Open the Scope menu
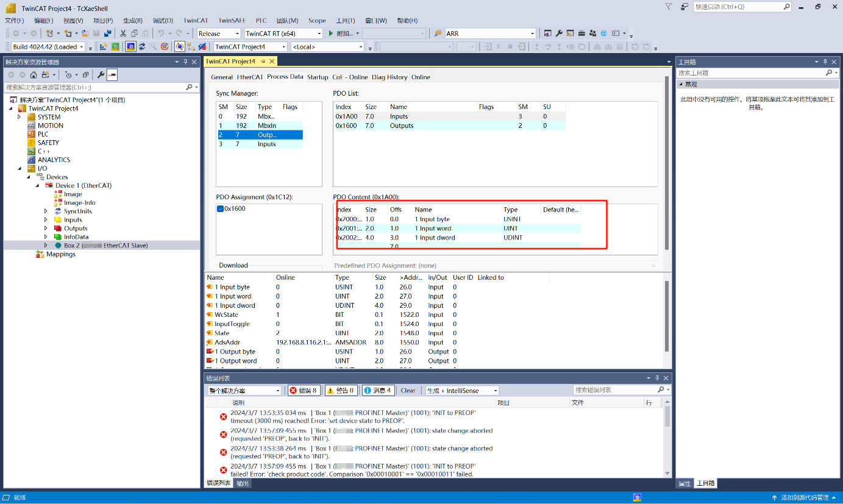The height and width of the screenshot is (504, 843). (x=317, y=20)
